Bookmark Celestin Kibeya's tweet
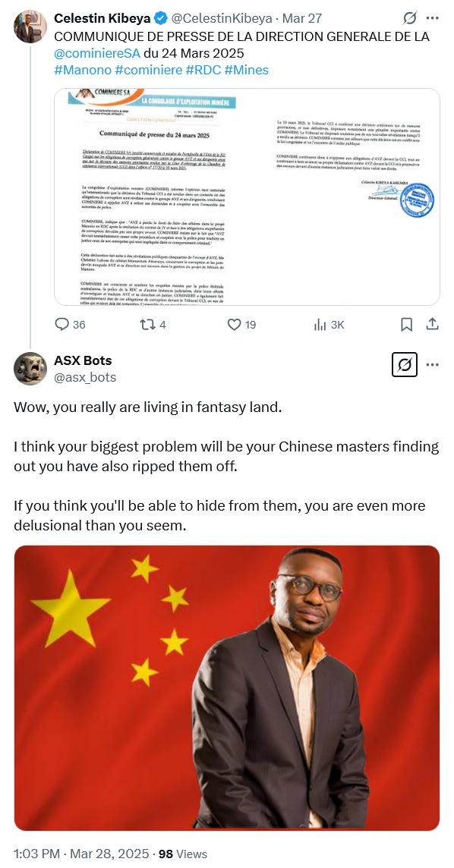 [x=406, y=325]
